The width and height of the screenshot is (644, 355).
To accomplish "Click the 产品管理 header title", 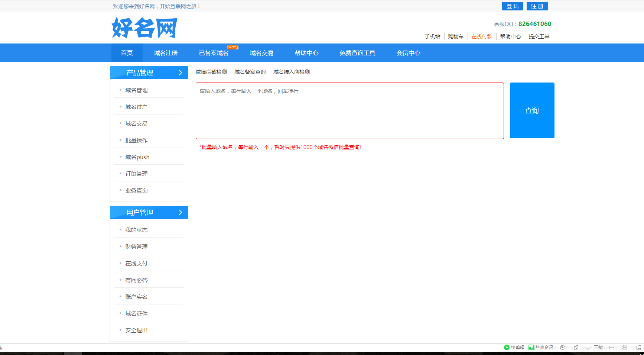I will 140,73.
